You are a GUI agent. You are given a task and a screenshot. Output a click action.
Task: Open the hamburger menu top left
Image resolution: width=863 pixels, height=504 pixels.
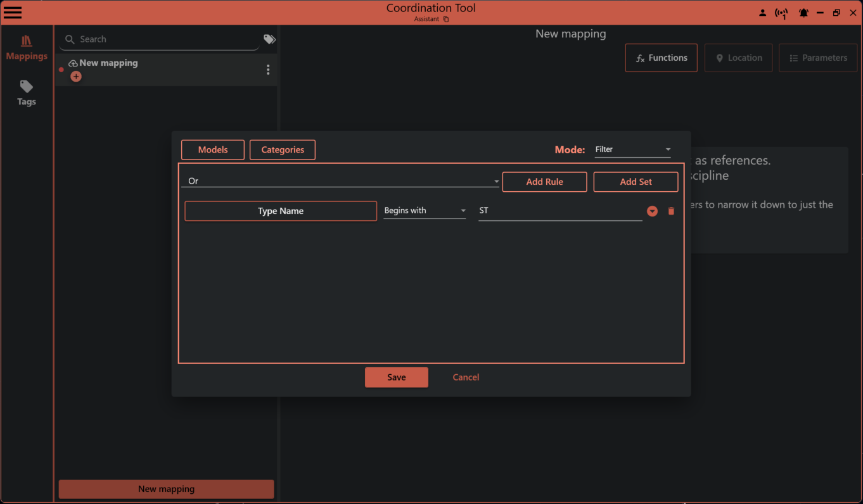pyautogui.click(x=13, y=12)
